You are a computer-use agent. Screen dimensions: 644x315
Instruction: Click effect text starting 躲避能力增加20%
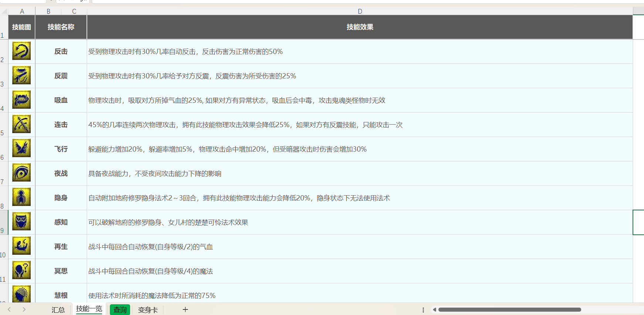pos(228,149)
